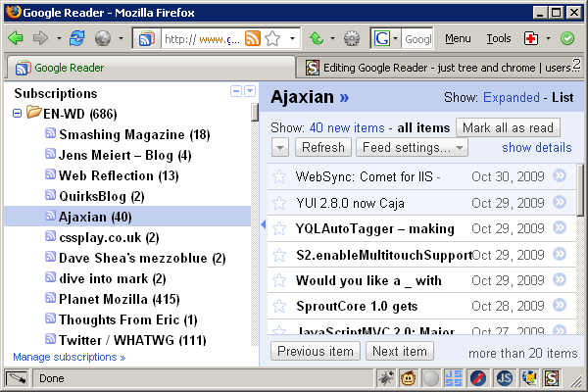Open the address bar history dropdown

pos(292,38)
